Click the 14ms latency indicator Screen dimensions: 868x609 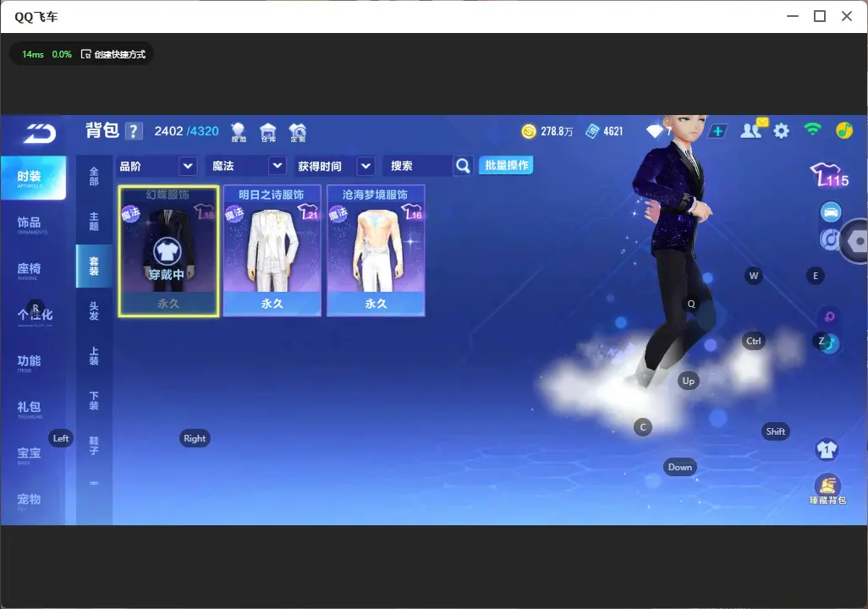pos(33,54)
